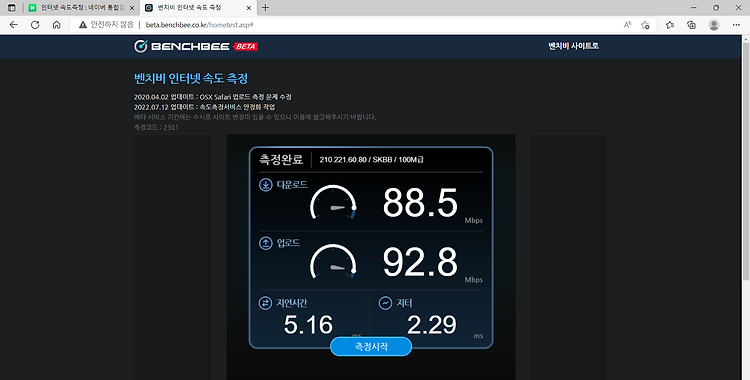Screen dimensions: 750x380
Task: Open the browser profile icon
Action: click(714, 25)
